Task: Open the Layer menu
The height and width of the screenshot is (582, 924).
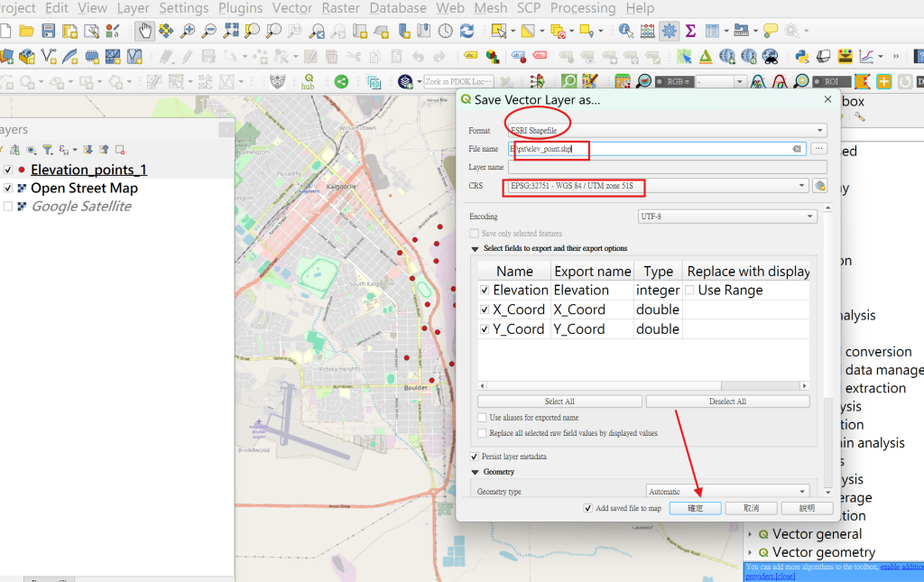Action: pyautogui.click(x=134, y=8)
